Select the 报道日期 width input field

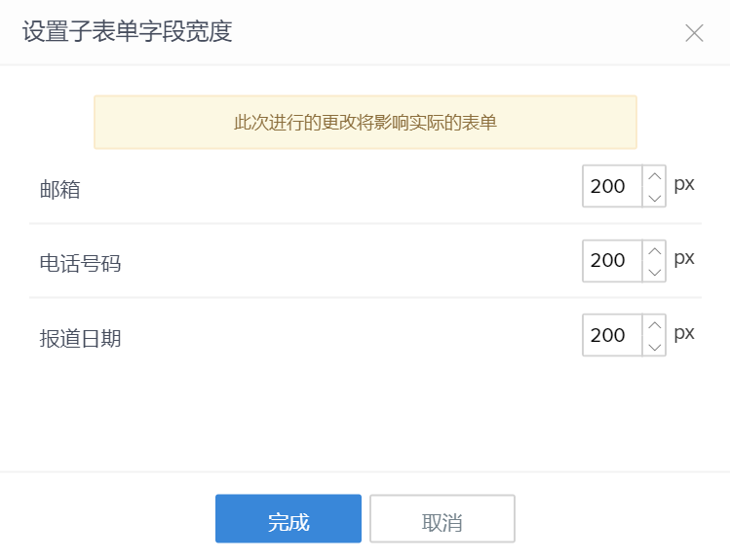(x=612, y=335)
